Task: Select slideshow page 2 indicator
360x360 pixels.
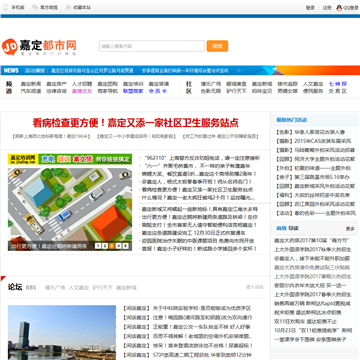Action: tap(105, 246)
